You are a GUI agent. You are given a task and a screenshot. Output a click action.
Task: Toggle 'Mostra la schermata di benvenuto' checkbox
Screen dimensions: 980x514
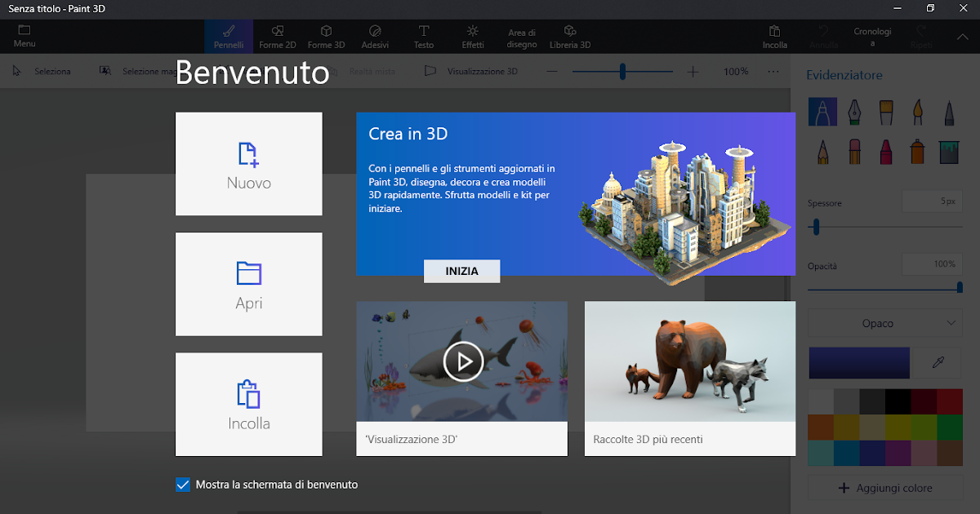click(182, 485)
